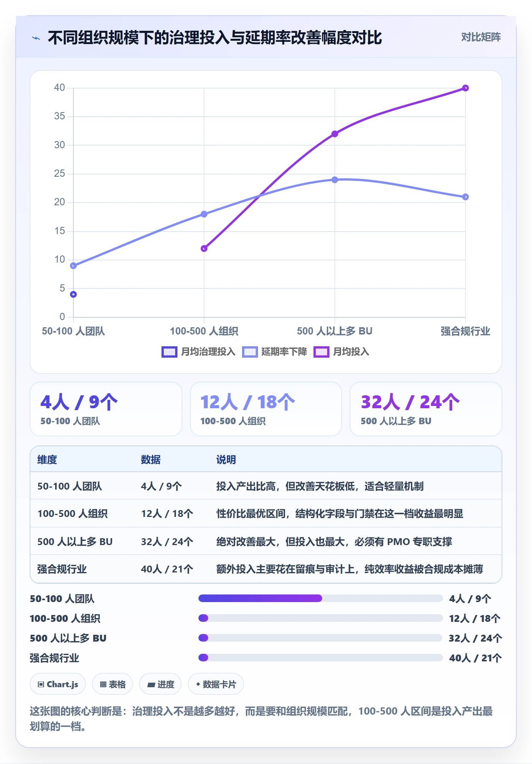The width and height of the screenshot is (532, 764).
Task: Click the purple data point at 32
Action: (335, 134)
